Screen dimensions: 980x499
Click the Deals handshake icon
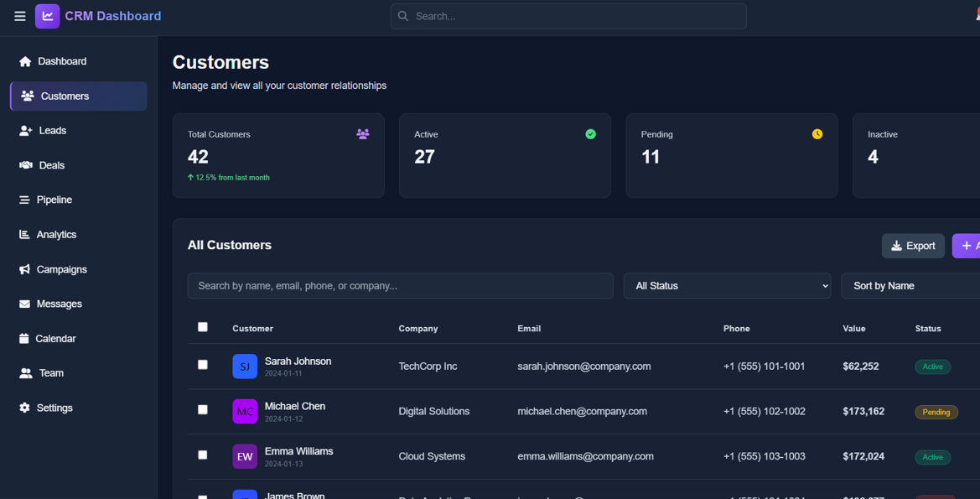coord(25,165)
